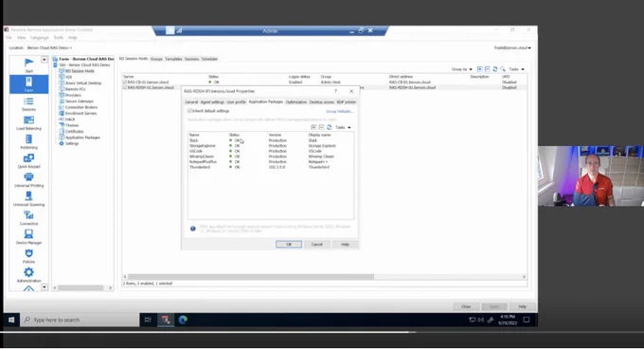Click the remove icon in main toolbar

point(487,69)
